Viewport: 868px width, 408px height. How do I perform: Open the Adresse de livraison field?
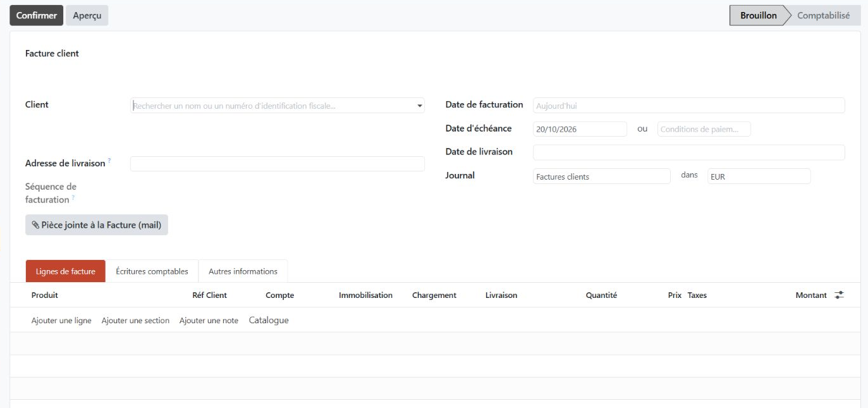point(278,164)
